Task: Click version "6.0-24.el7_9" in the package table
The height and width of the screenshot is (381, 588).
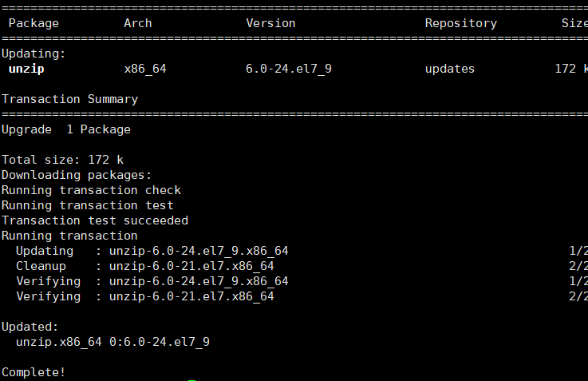Action: [289, 69]
